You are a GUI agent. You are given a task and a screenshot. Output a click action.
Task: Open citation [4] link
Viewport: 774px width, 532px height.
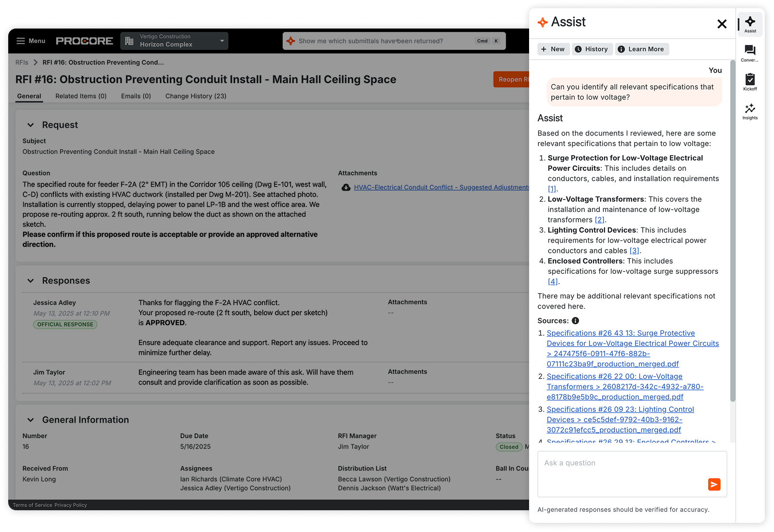553,282
